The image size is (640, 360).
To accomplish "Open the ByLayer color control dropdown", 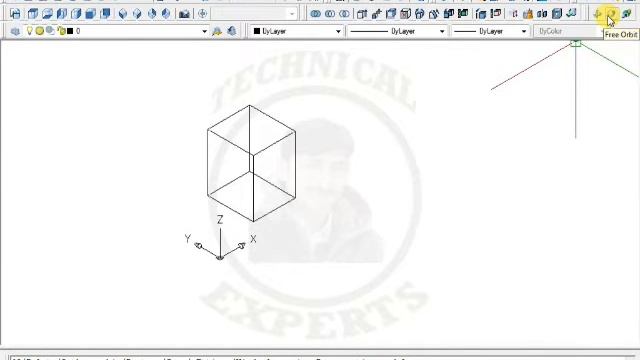I will (x=338, y=31).
